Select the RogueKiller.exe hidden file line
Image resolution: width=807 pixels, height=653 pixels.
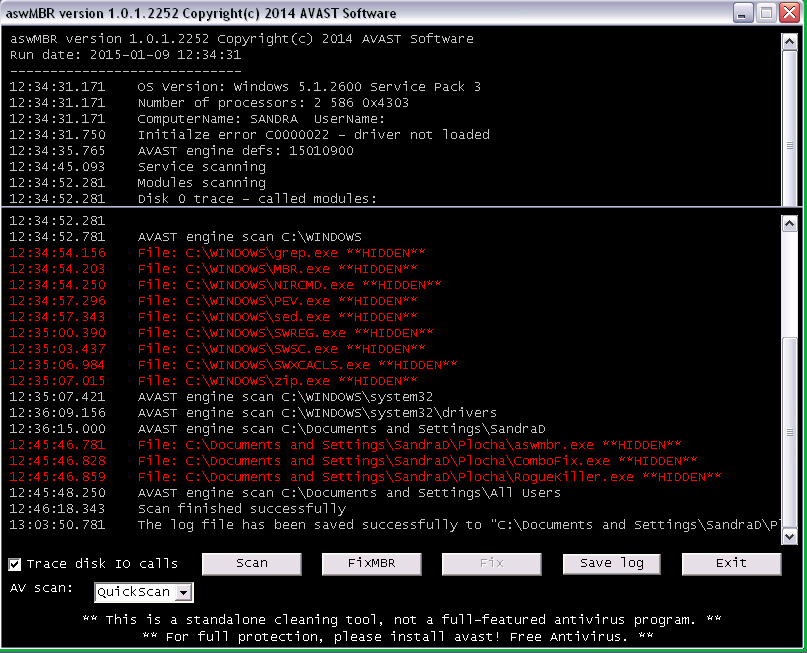pos(365,477)
